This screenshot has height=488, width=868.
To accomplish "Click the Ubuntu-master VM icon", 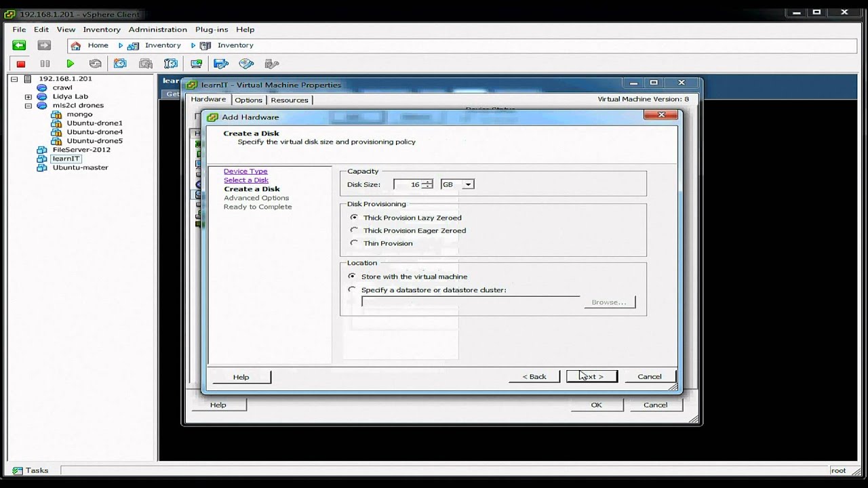I will coord(42,167).
